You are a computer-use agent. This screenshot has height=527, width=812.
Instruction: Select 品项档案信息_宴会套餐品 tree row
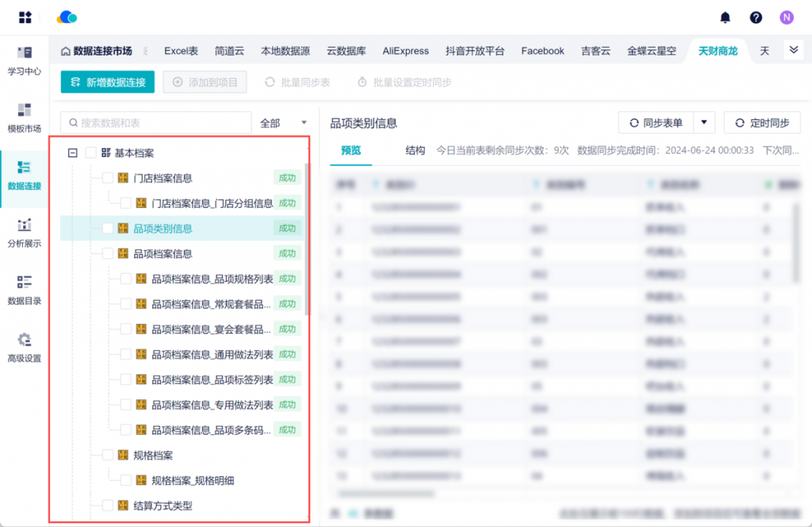pos(182,329)
